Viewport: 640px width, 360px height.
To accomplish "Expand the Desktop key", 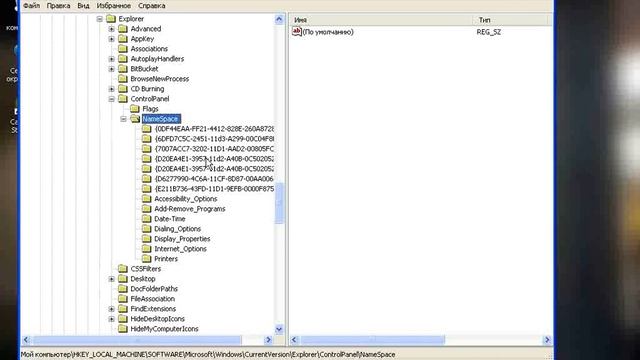I will pyautogui.click(x=111, y=279).
